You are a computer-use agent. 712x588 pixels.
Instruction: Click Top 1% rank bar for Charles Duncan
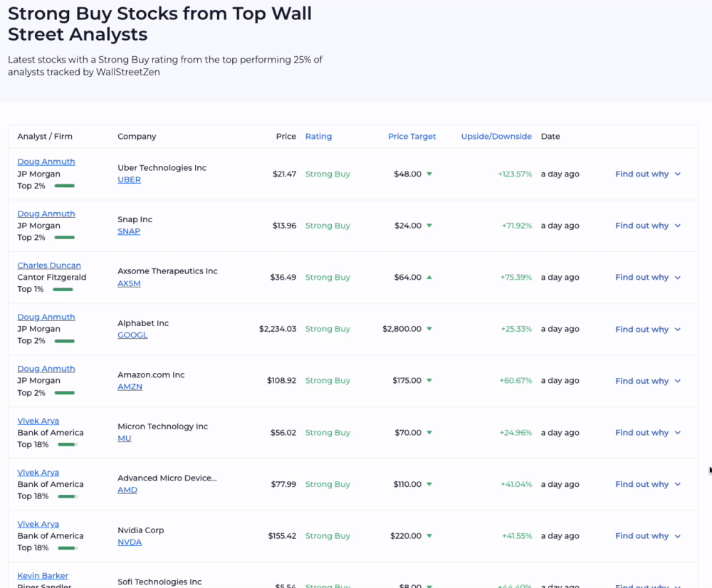point(63,289)
